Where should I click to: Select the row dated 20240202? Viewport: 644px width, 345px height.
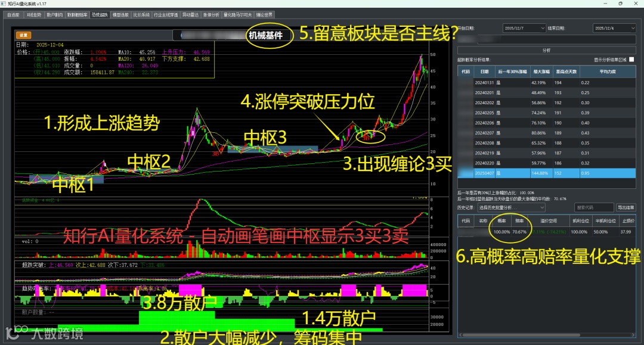[546, 102]
